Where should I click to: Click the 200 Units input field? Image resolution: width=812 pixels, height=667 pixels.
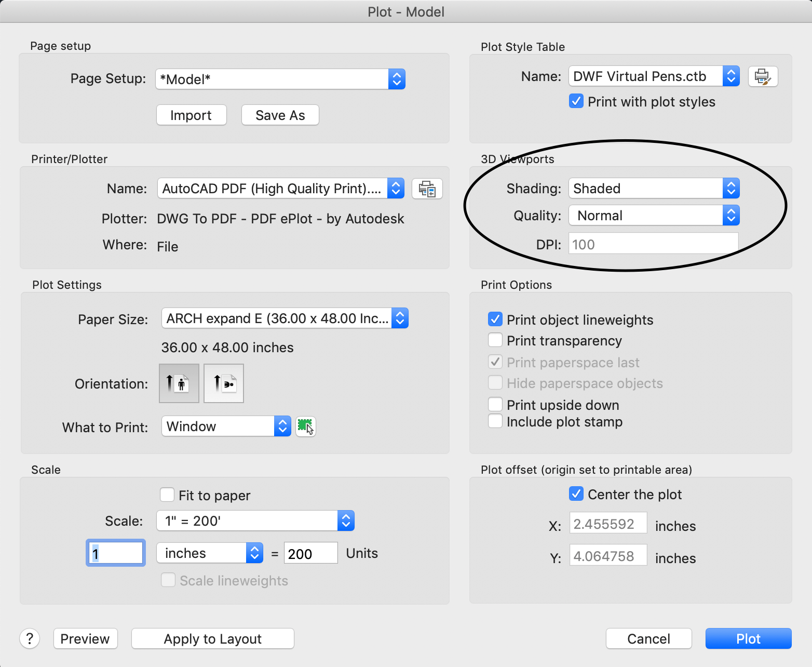310,553
